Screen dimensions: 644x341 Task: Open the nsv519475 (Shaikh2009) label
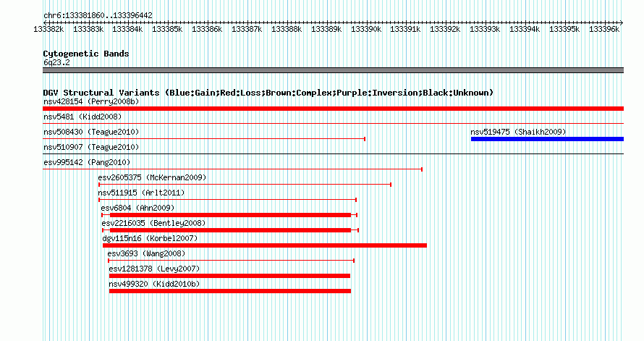tap(518, 132)
